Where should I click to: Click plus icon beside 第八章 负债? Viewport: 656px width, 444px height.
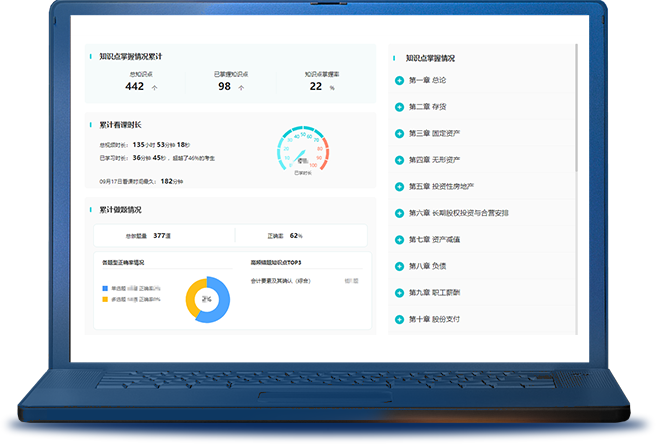click(400, 266)
